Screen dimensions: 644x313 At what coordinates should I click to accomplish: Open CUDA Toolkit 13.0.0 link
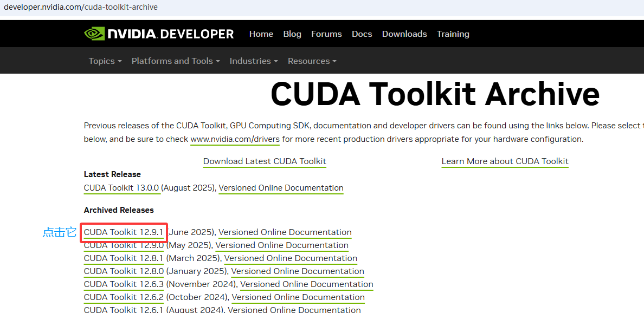[x=121, y=188]
